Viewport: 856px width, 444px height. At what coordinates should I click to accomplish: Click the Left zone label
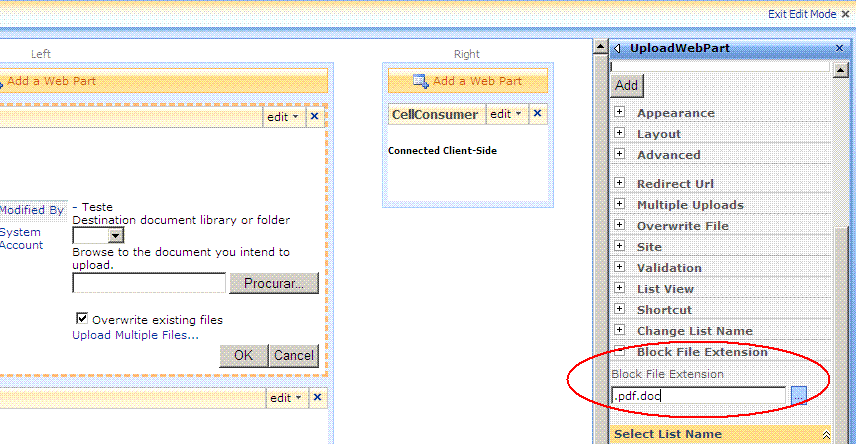click(x=41, y=54)
